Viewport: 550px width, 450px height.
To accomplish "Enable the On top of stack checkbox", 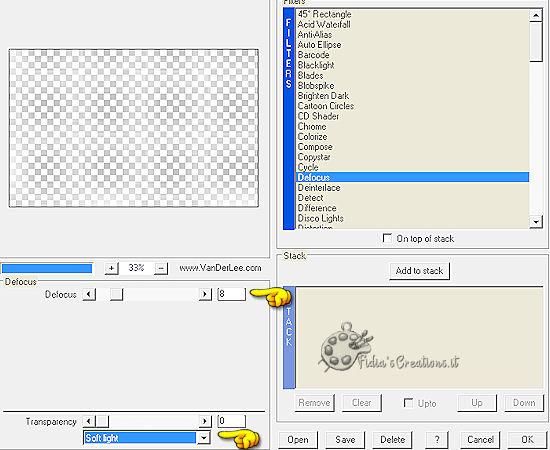I will click(x=387, y=238).
